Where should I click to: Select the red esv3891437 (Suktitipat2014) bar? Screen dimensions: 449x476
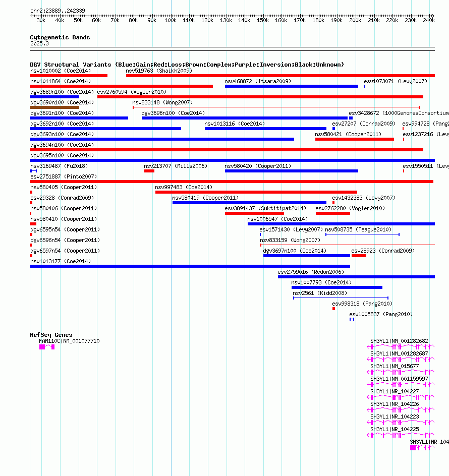pos(255,213)
